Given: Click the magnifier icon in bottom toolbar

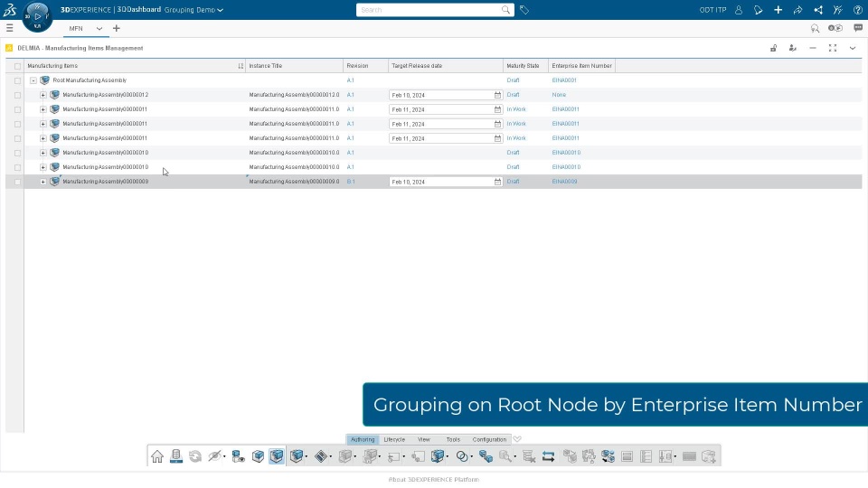Looking at the screenshot, I should [505, 456].
